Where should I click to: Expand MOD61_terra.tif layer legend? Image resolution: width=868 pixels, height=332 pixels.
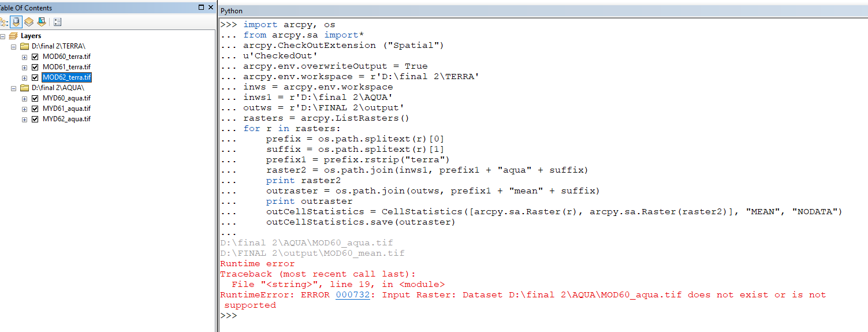(x=24, y=67)
